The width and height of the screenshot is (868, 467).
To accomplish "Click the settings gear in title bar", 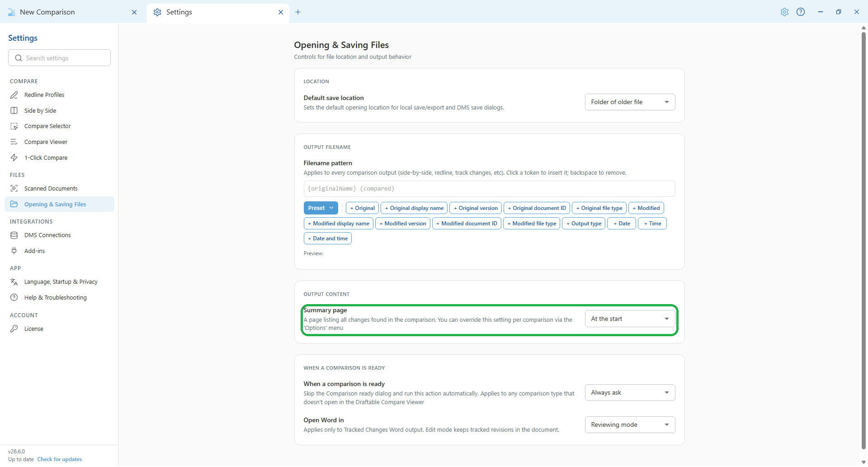I will pyautogui.click(x=784, y=12).
